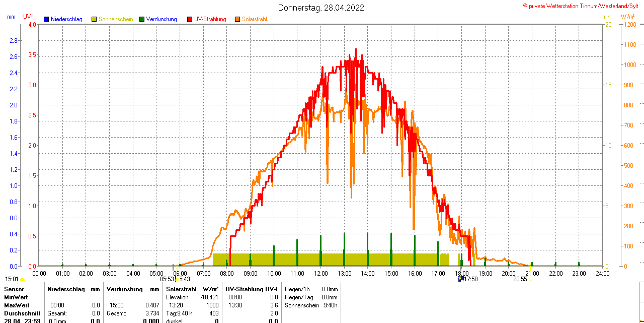Click the sun icon next to 20:55
This screenshot has height=323, width=644.
(x=530, y=279)
